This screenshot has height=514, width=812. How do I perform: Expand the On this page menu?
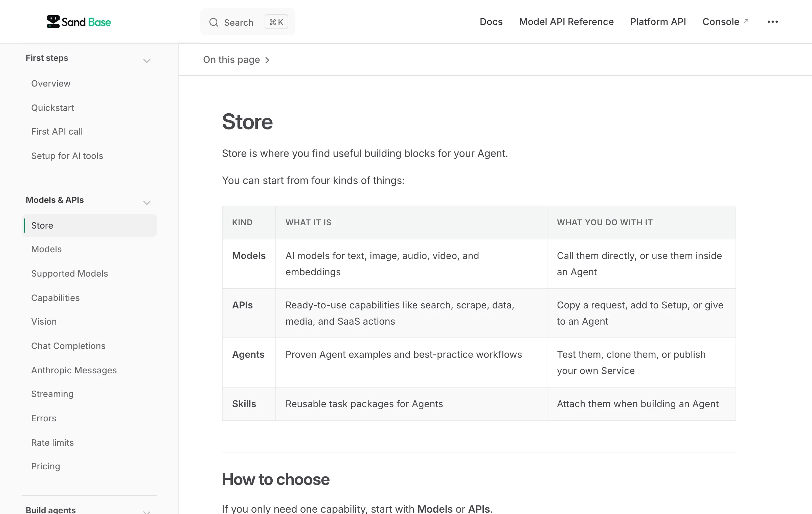coord(236,60)
